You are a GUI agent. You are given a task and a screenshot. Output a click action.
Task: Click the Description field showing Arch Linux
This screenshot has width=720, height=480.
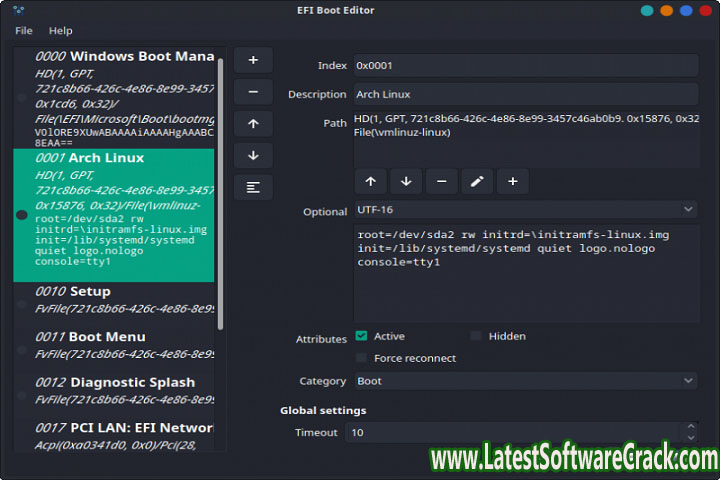click(x=526, y=94)
